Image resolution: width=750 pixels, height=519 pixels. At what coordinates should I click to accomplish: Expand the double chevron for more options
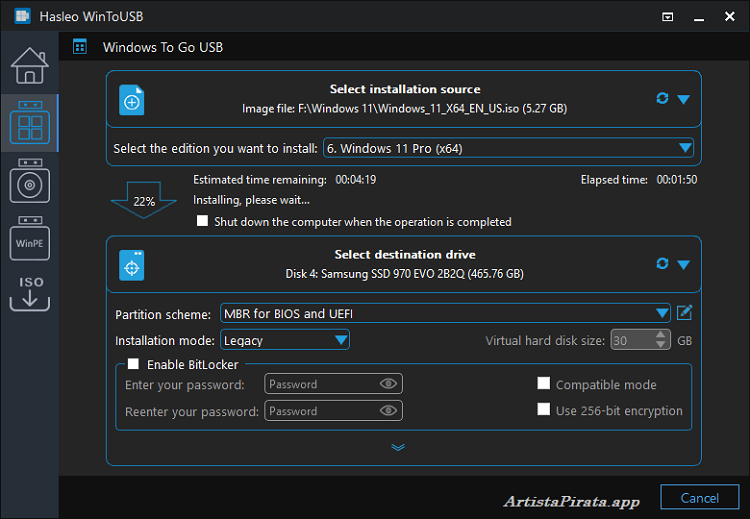click(398, 447)
